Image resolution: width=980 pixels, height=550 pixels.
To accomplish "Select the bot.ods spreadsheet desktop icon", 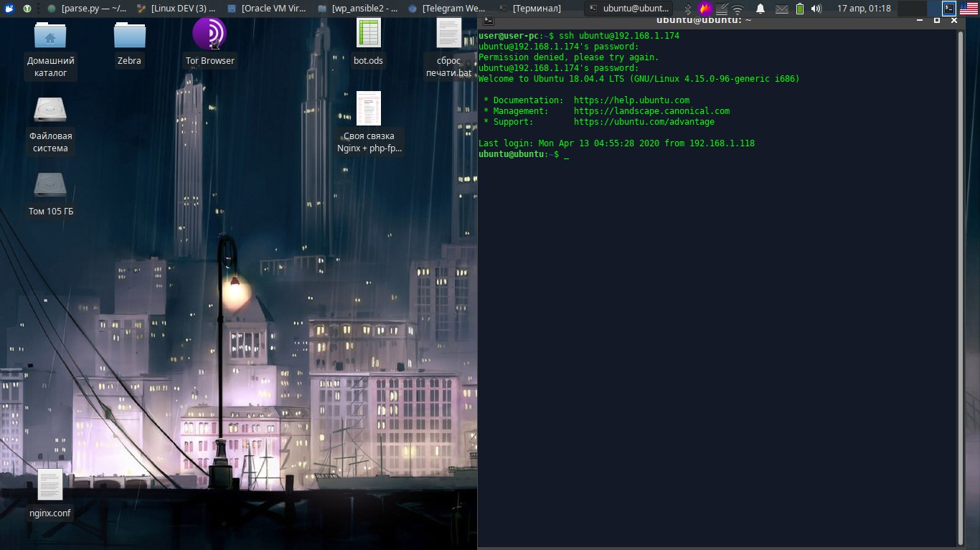I will pos(369,43).
